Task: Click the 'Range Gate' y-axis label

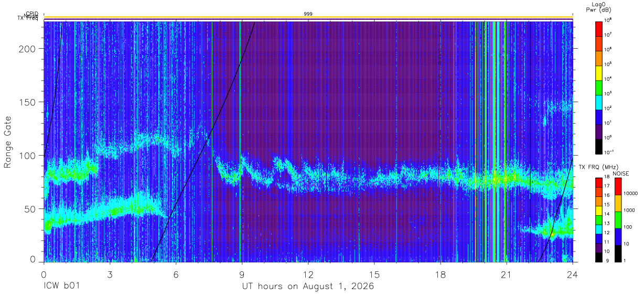Action: [8, 142]
